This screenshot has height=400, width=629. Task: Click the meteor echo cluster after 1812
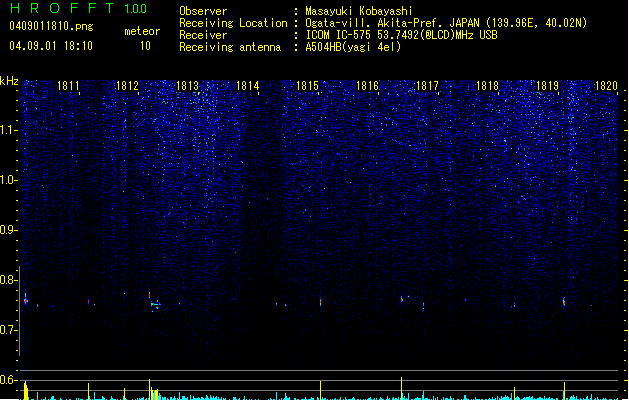[x=154, y=304]
